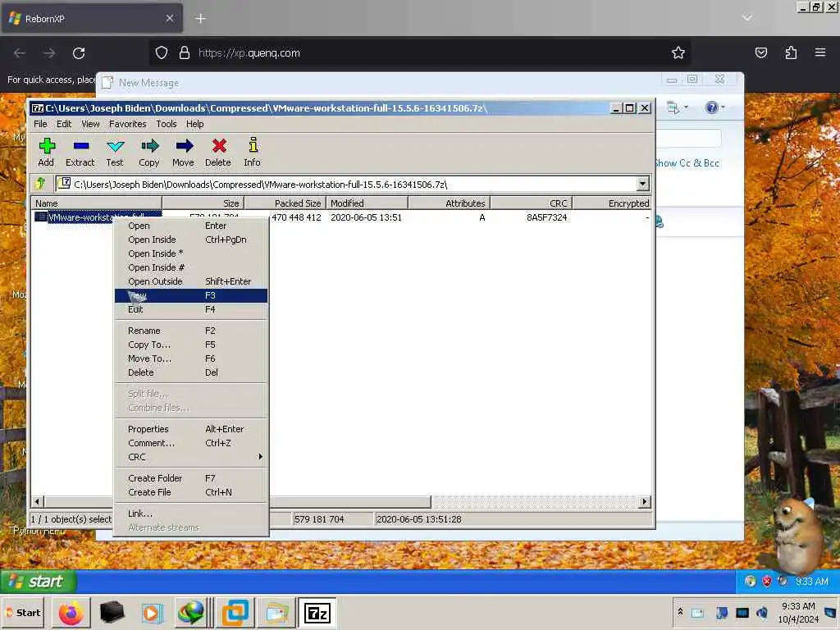
Task: Choose Move To... from context menu
Action: tap(190, 358)
